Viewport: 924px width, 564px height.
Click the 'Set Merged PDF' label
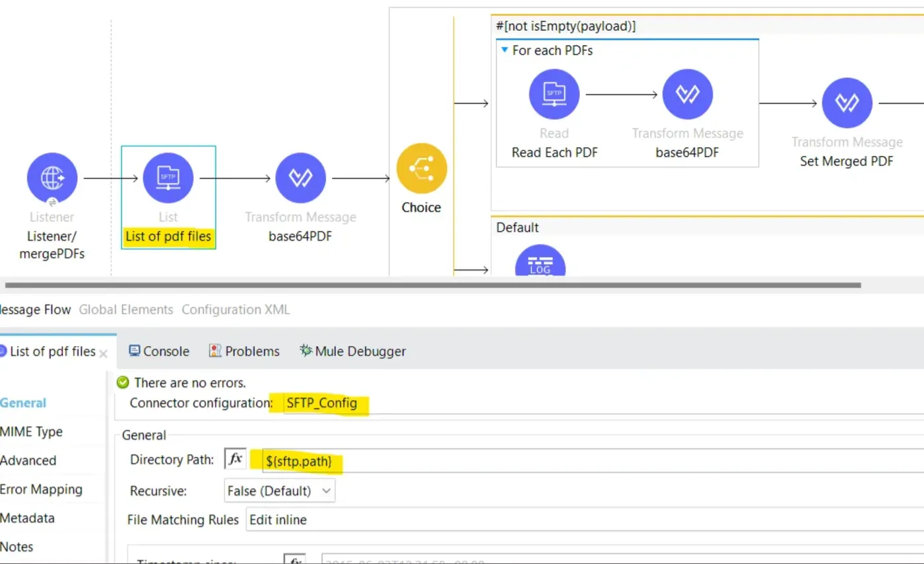tap(847, 161)
